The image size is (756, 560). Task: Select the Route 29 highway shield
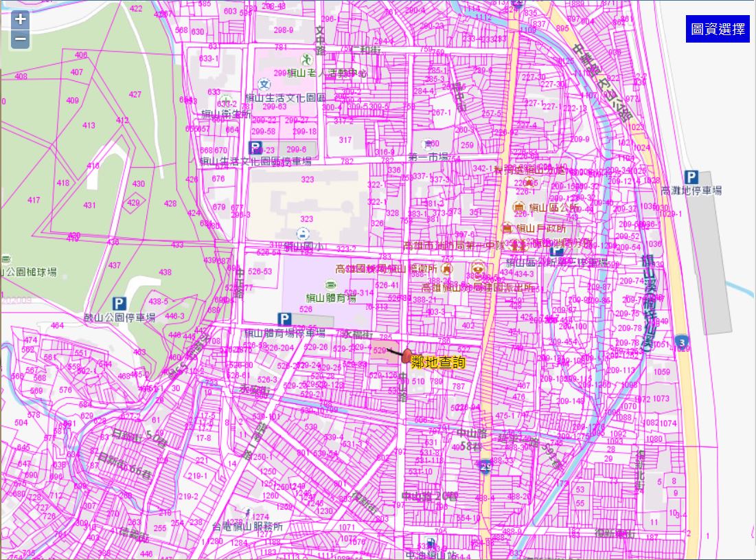[x=485, y=467]
